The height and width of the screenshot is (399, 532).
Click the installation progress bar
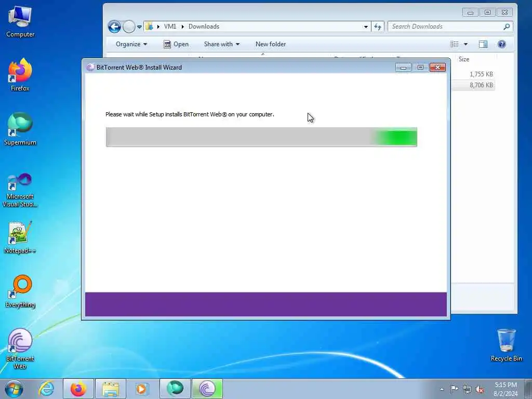click(x=261, y=137)
